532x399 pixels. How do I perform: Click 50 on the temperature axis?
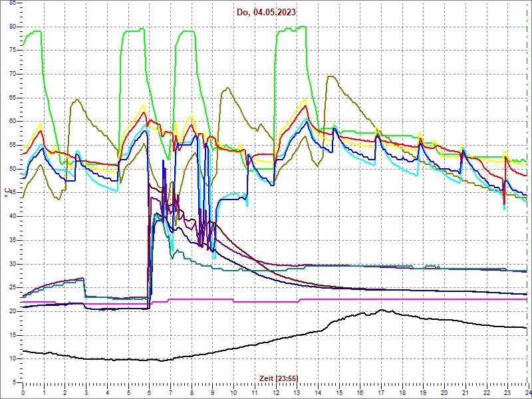pos(13,169)
